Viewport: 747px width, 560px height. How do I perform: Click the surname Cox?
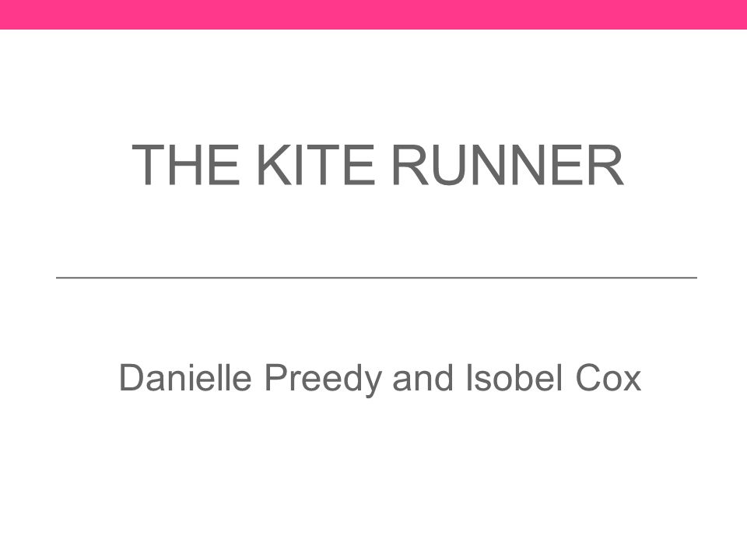(608, 378)
